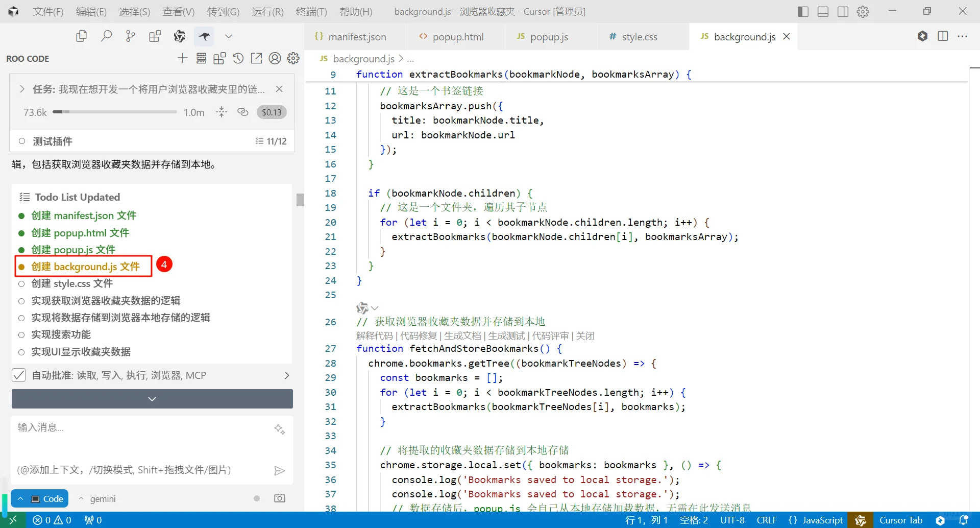The image size is (980, 528).
Task: Toggle the auto-approve checkbox
Action: (18, 375)
